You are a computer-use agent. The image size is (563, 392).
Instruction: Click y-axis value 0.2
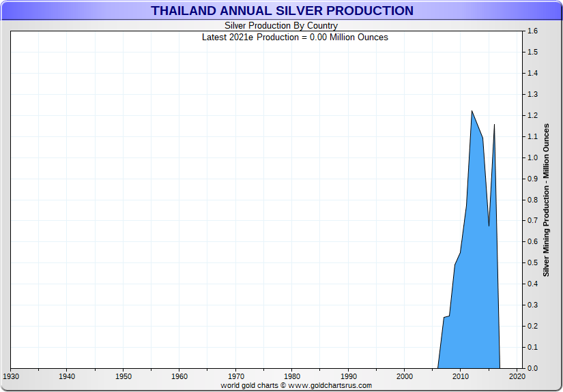pyautogui.click(x=532, y=327)
